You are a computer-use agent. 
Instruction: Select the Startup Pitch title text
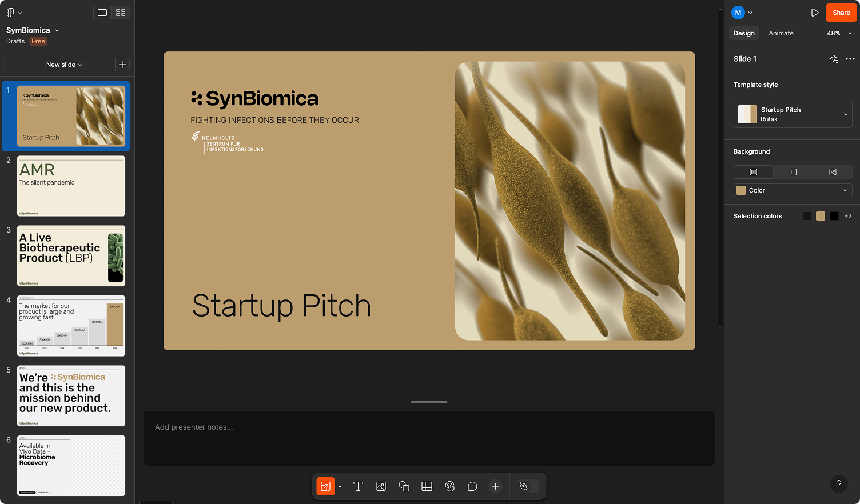tap(281, 306)
